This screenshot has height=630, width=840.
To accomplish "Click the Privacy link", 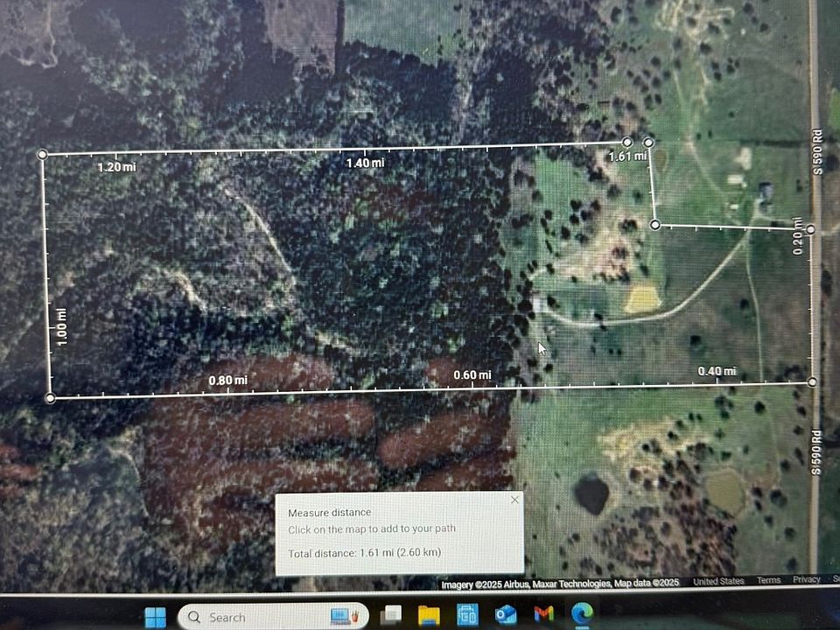I will coord(806,579).
